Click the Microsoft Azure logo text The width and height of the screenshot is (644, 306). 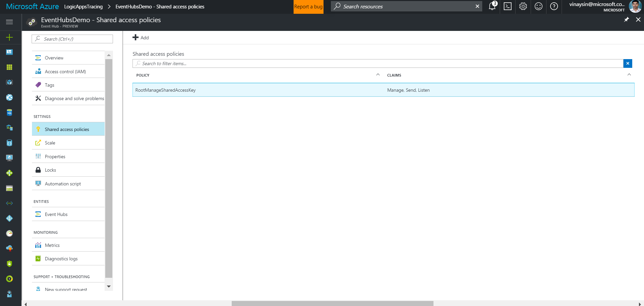(32, 6)
